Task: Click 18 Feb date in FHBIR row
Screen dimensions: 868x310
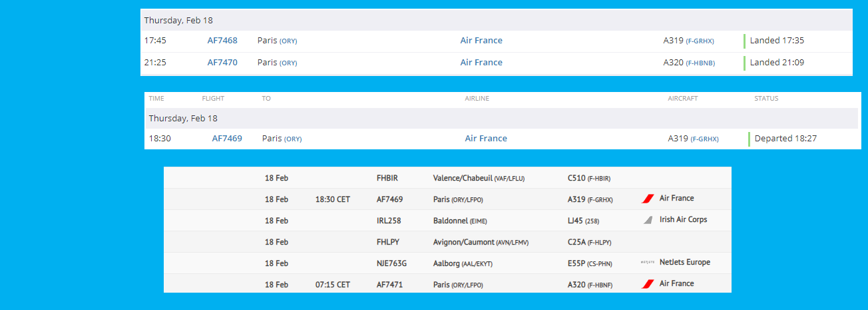Action: [276, 178]
